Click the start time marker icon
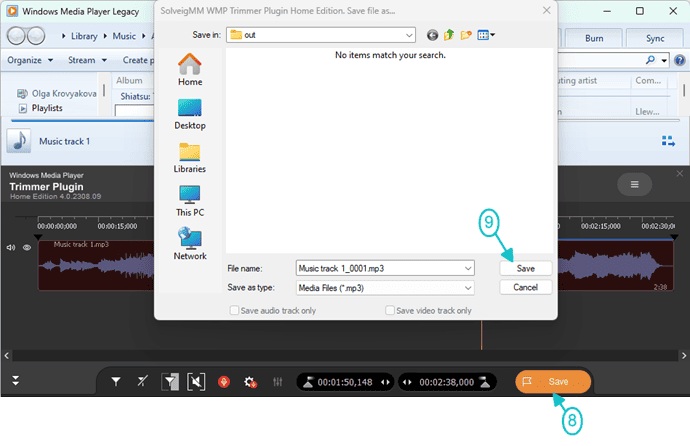This screenshot has width=690, height=446. pos(308,382)
